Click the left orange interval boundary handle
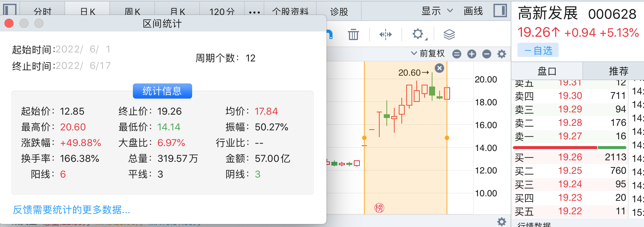Viewport: 644px width, 227px height. (x=364, y=138)
